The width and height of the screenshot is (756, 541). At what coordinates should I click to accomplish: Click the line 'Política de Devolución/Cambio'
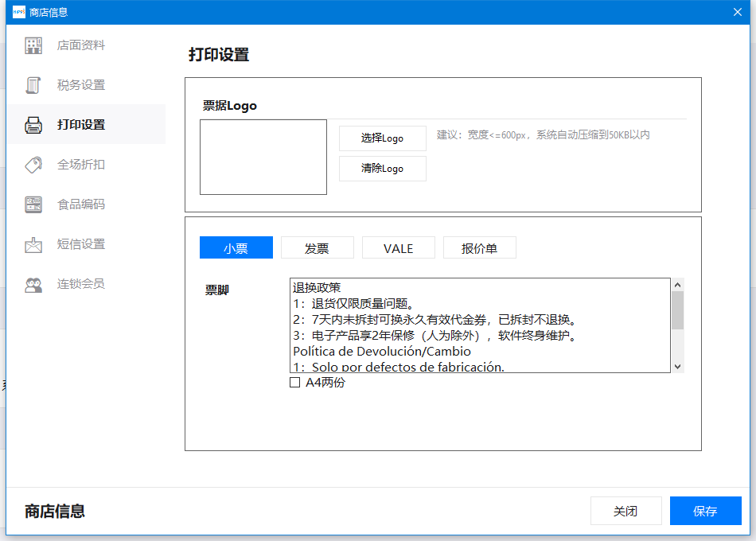click(382, 352)
